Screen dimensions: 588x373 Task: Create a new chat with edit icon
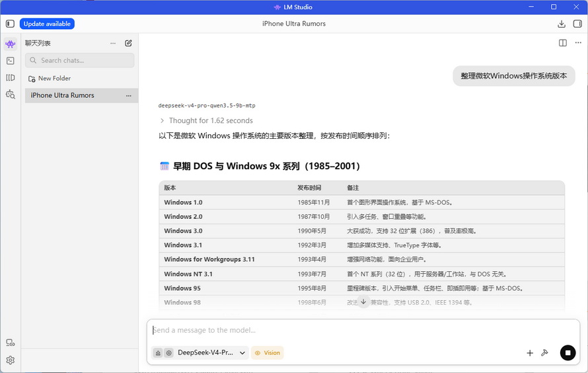[128, 43]
